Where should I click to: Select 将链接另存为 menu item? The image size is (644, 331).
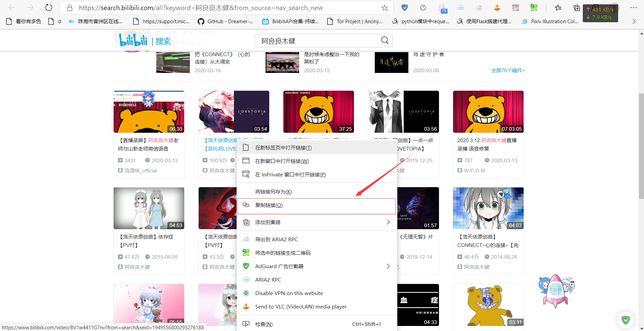point(317,192)
